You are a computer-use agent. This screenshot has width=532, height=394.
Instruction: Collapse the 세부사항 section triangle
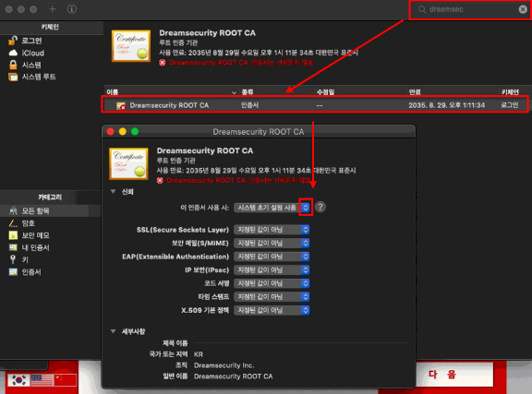(114, 331)
